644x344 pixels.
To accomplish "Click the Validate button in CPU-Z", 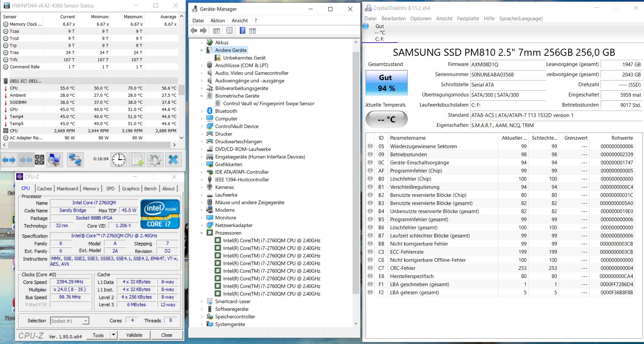I will 134,335.
